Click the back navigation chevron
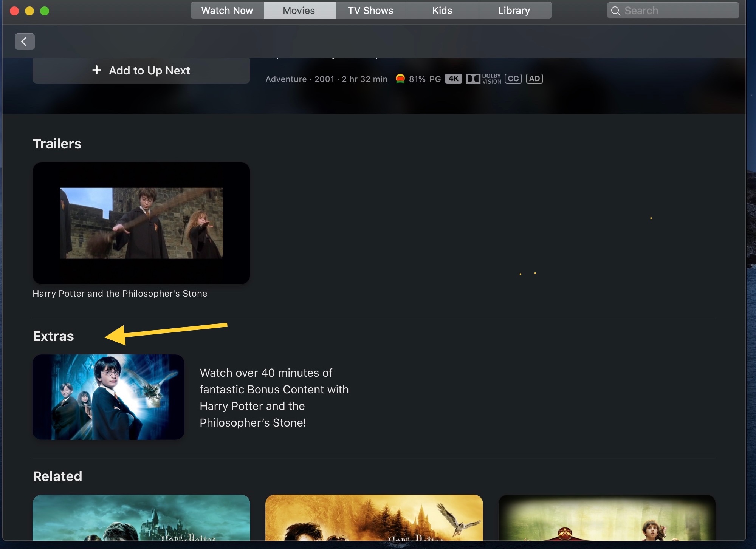The image size is (756, 549). 25,41
